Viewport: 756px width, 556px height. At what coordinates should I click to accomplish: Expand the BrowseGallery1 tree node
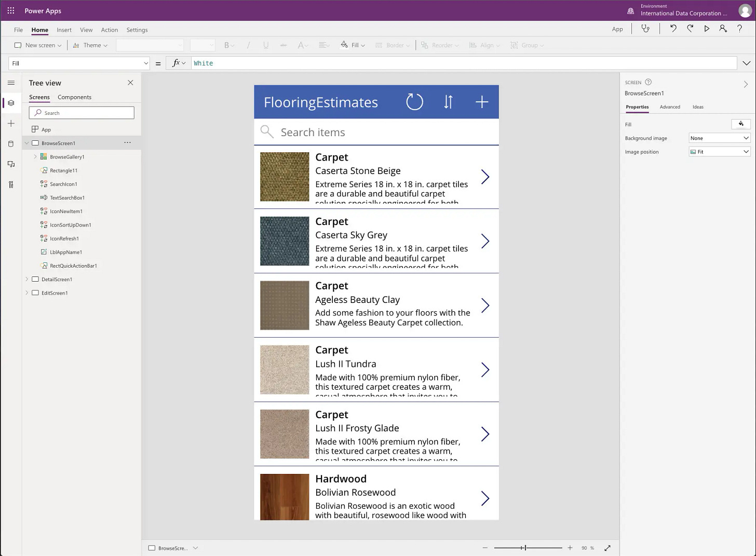(35, 156)
